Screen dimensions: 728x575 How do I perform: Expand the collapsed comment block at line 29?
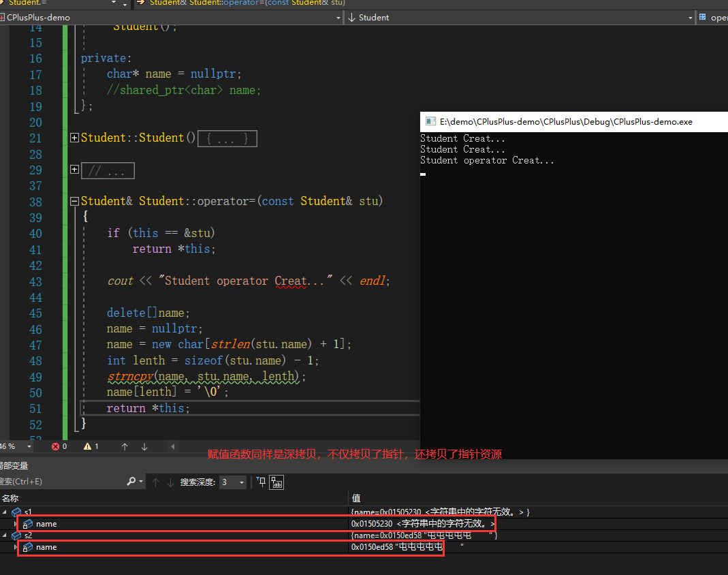74,169
